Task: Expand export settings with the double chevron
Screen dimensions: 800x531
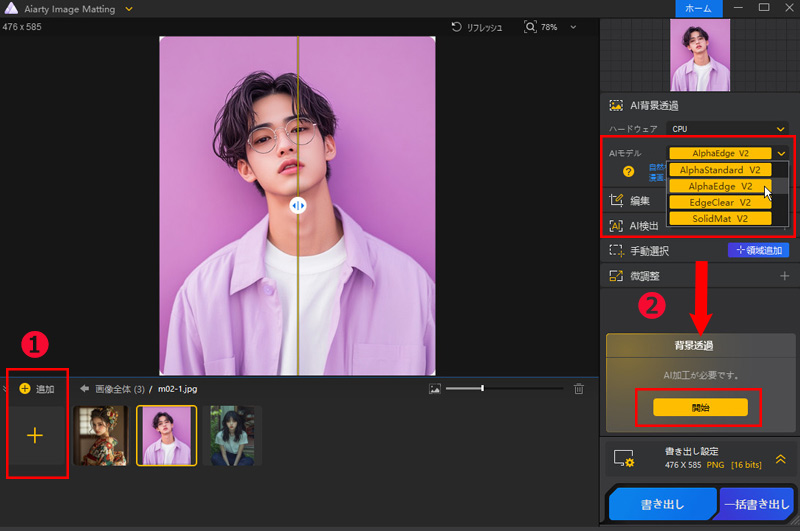Action: (x=781, y=459)
